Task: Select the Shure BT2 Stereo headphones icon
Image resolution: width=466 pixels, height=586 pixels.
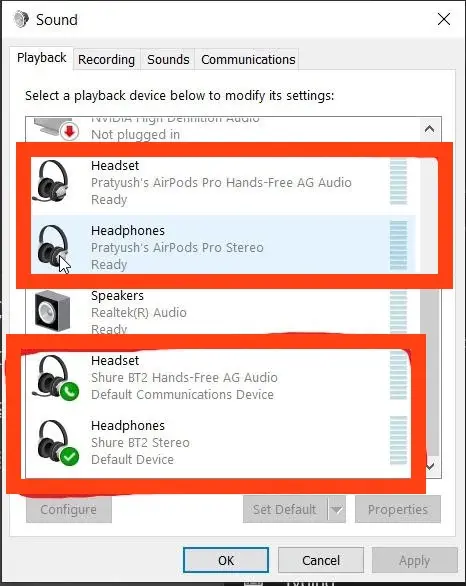Action: [x=57, y=442]
